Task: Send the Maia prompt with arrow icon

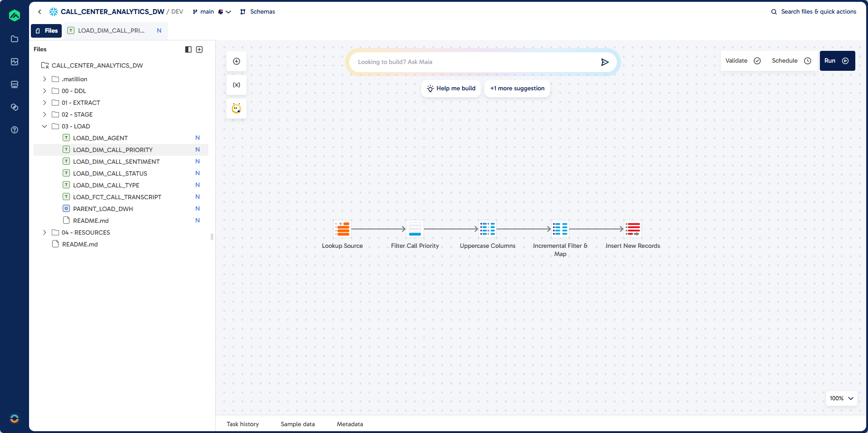Action: pyautogui.click(x=605, y=62)
